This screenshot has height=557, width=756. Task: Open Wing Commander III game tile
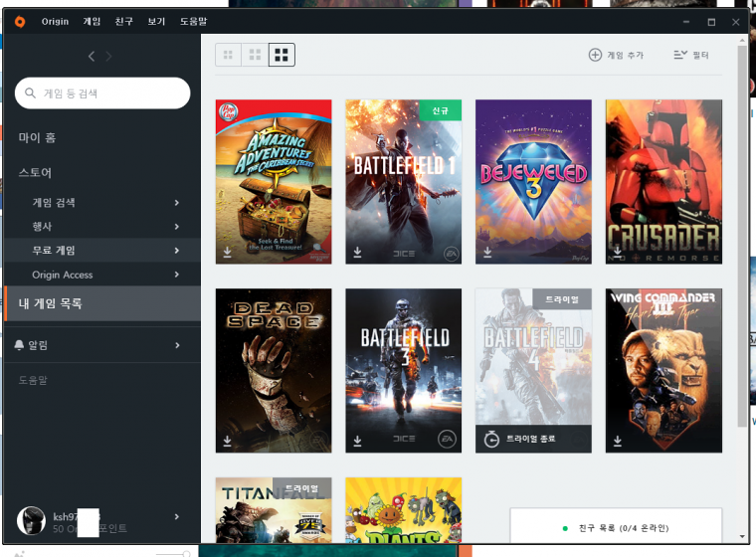click(663, 371)
